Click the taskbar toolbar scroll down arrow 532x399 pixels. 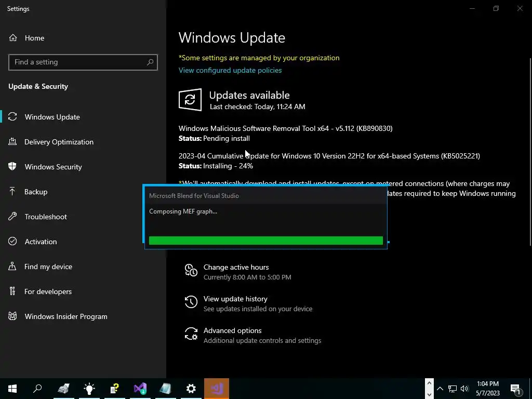point(429,394)
